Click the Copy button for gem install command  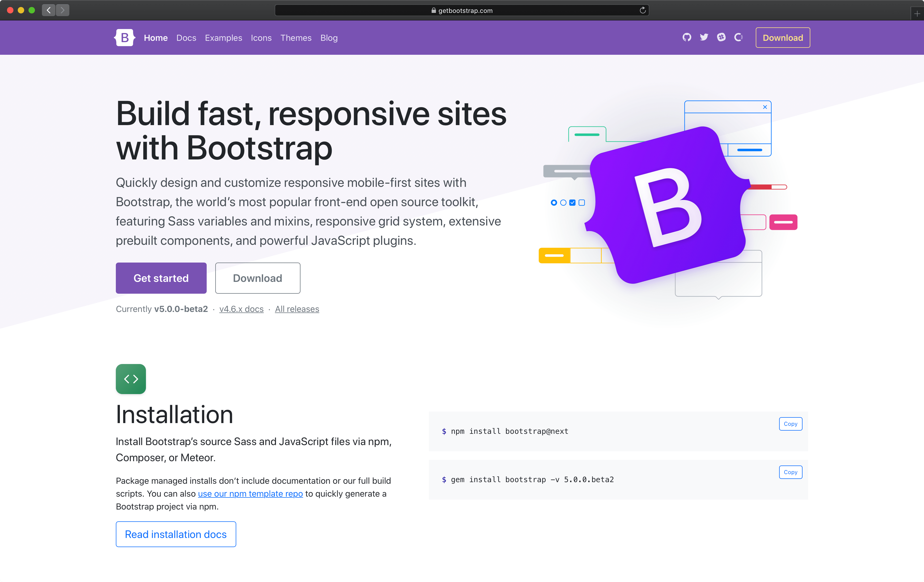click(790, 472)
